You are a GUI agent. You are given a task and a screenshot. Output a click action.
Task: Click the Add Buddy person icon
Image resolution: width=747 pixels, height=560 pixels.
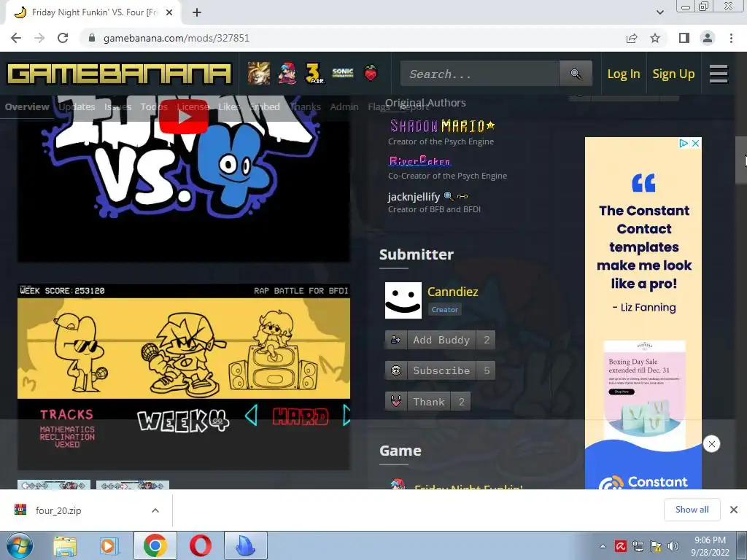point(396,340)
